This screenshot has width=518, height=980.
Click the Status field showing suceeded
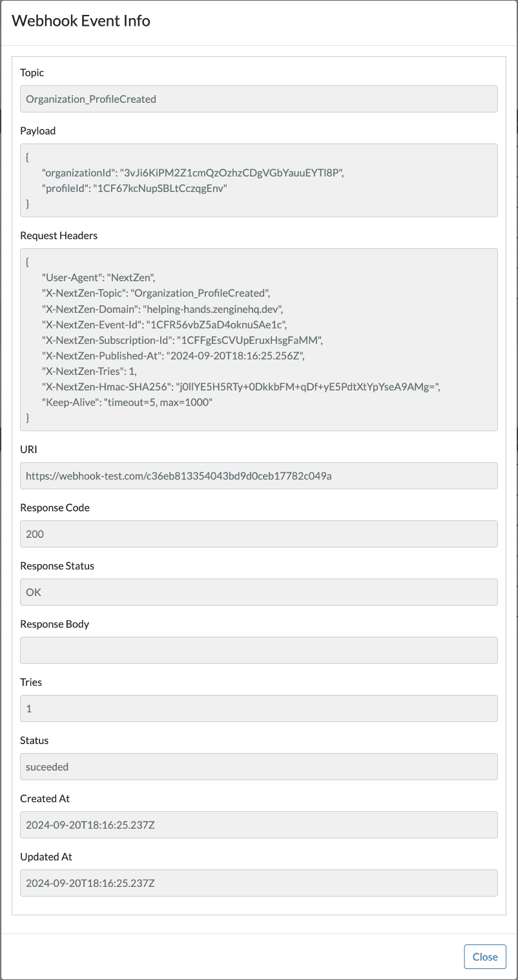point(258,767)
